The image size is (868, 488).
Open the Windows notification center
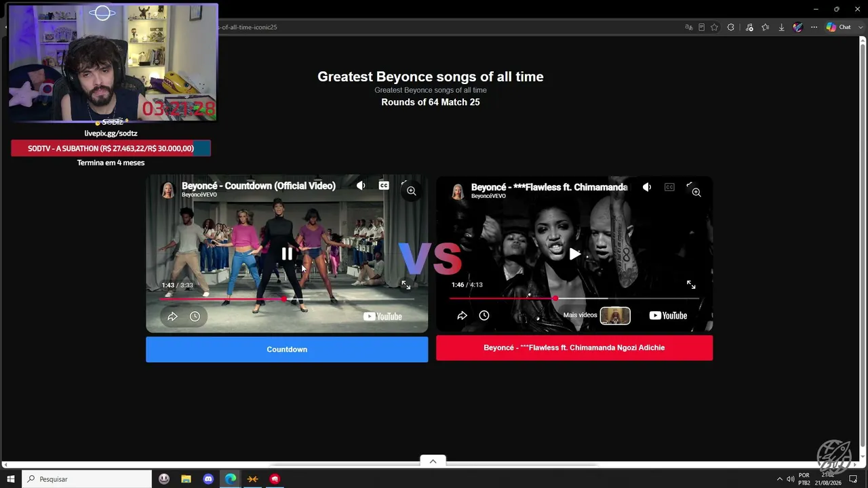(854, 479)
